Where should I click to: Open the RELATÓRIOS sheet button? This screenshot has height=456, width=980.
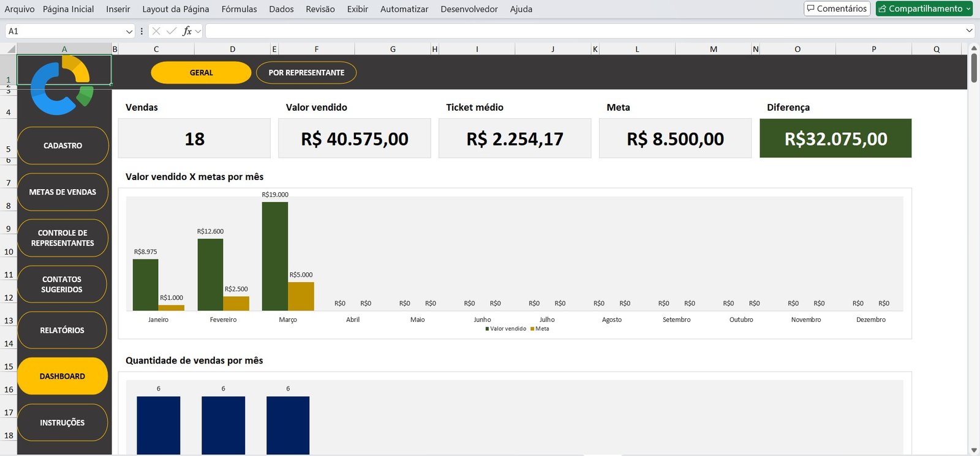click(62, 330)
